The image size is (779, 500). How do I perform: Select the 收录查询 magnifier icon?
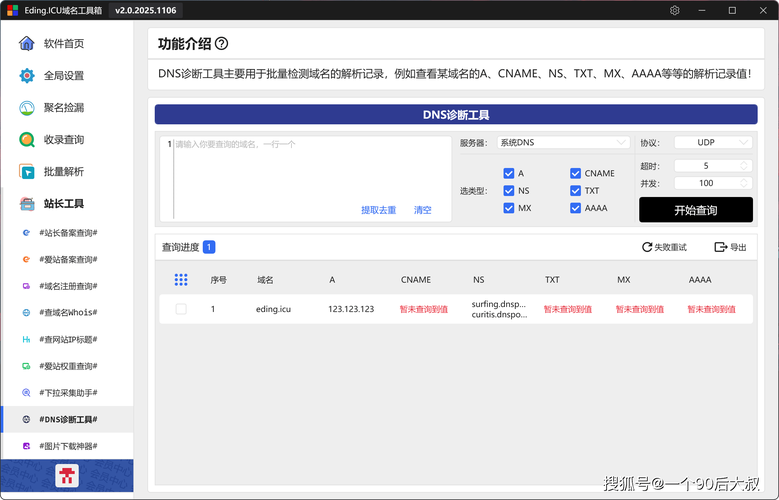(x=27, y=140)
